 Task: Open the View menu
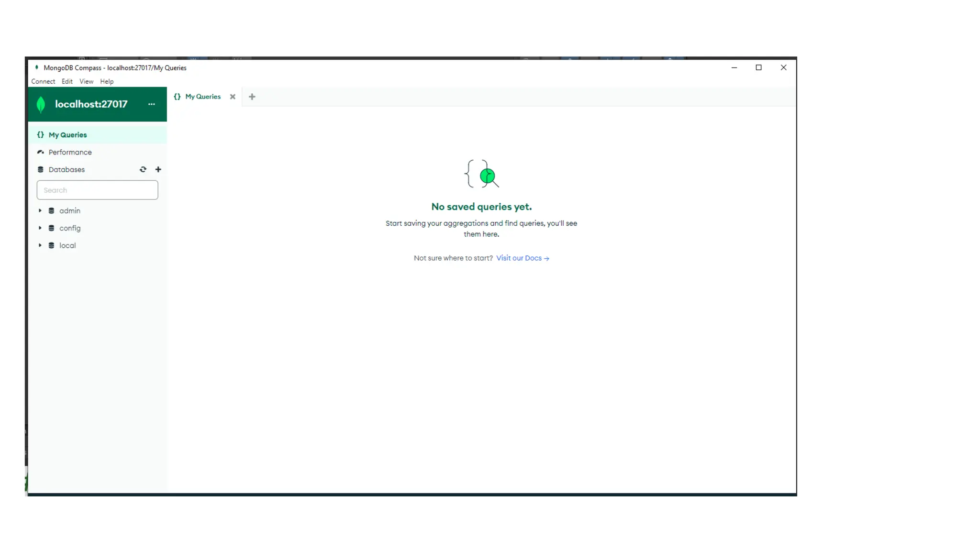pos(86,81)
